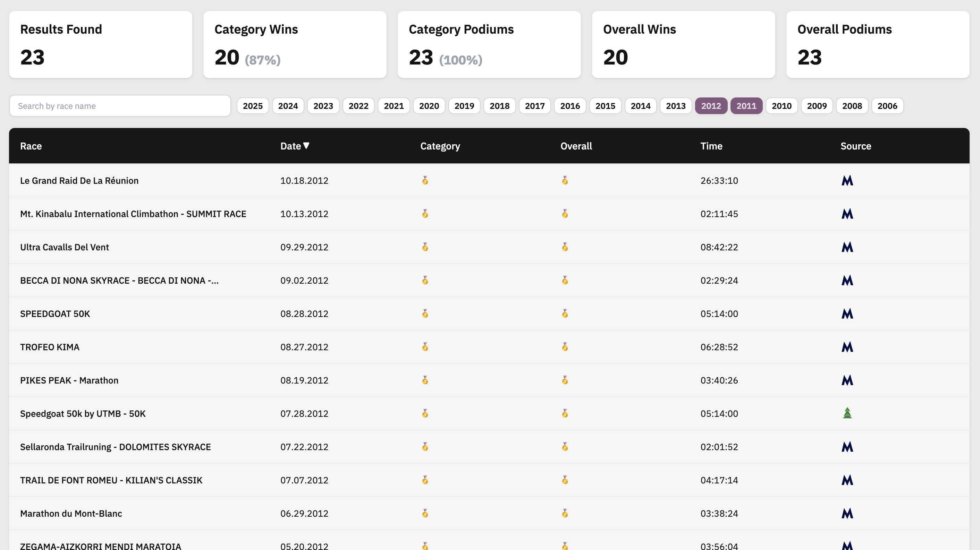Click the date 08.19.2012
The height and width of the screenshot is (550, 980).
pyautogui.click(x=304, y=380)
